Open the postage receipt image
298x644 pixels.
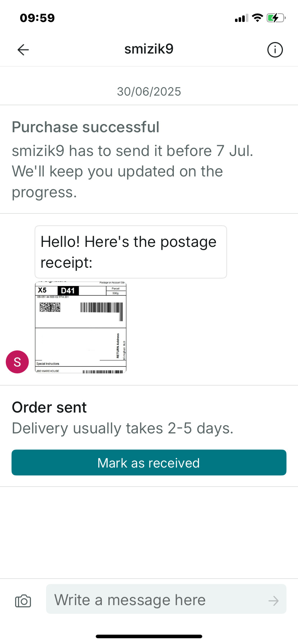(81, 327)
